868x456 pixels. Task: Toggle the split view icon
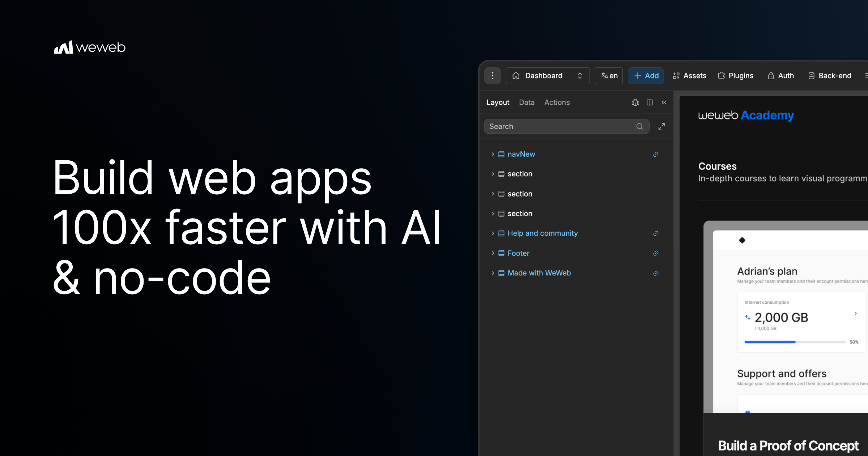pos(650,102)
